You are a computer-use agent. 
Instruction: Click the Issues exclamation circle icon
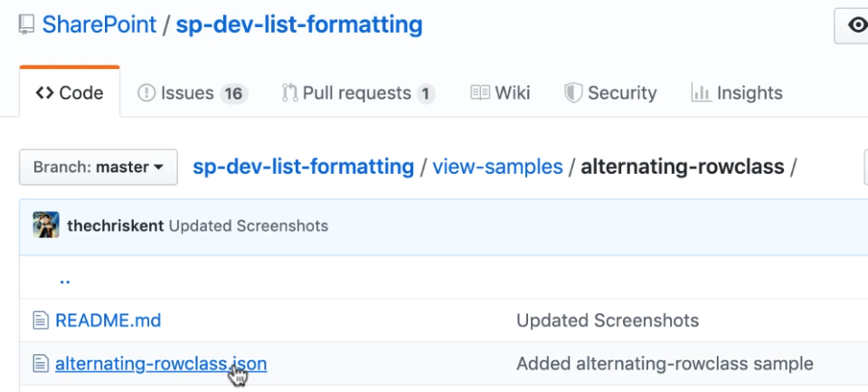pos(146,92)
